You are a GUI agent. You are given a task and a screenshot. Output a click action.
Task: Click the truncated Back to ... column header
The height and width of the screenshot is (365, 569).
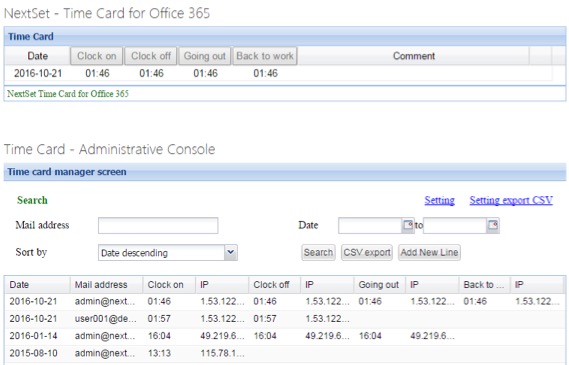point(484,285)
